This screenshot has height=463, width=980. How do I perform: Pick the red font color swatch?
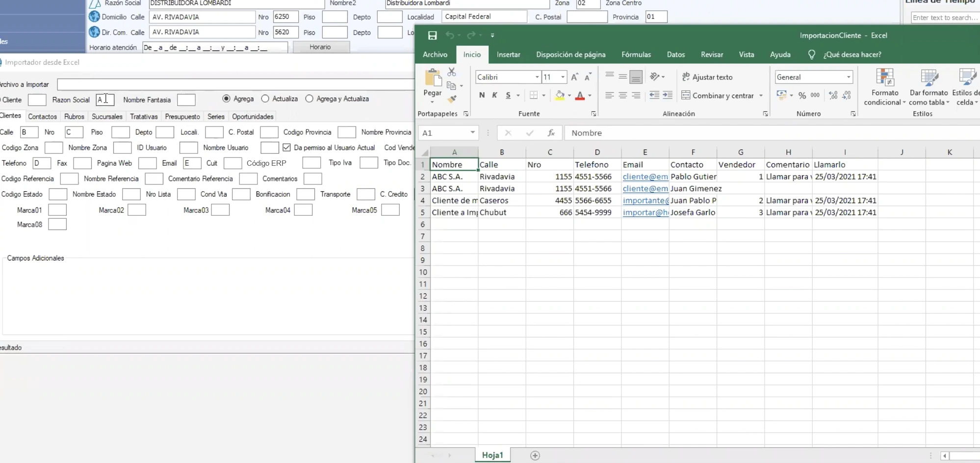click(580, 95)
